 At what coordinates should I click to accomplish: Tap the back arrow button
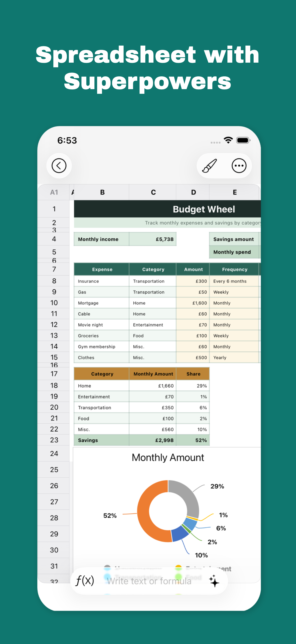(x=59, y=165)
